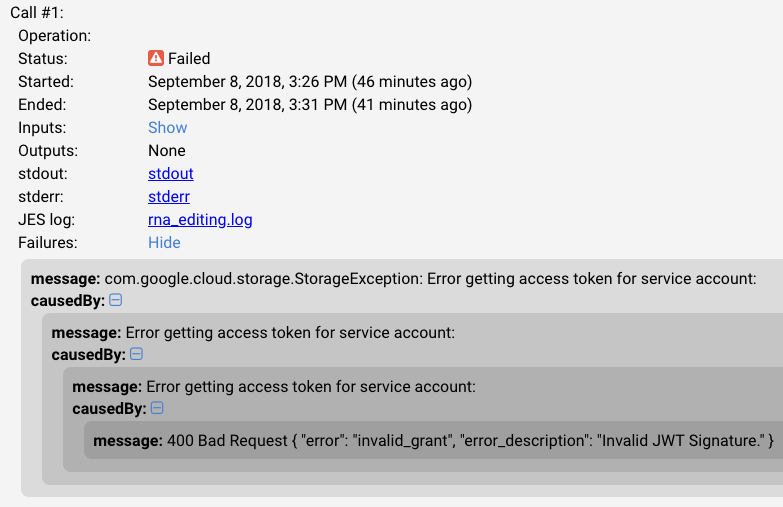Click the Operation field label
The width and height of the screenshot is (783, 507).
(54, 35)
